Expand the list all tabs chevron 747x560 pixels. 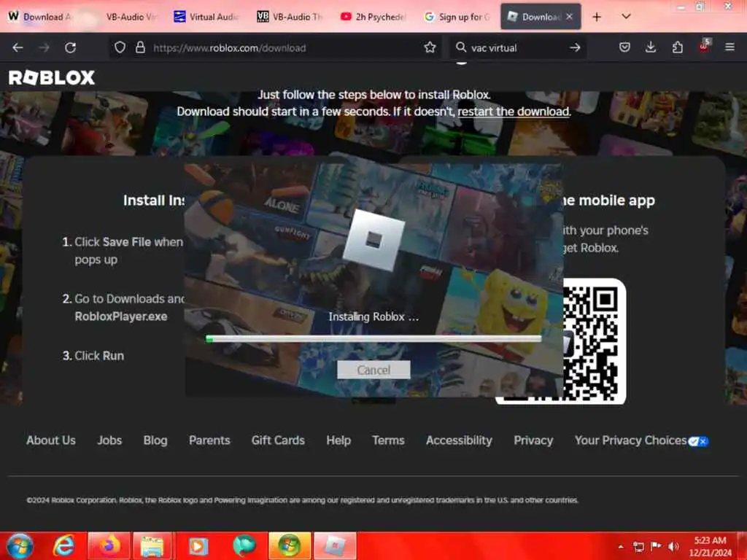point(626,17)
